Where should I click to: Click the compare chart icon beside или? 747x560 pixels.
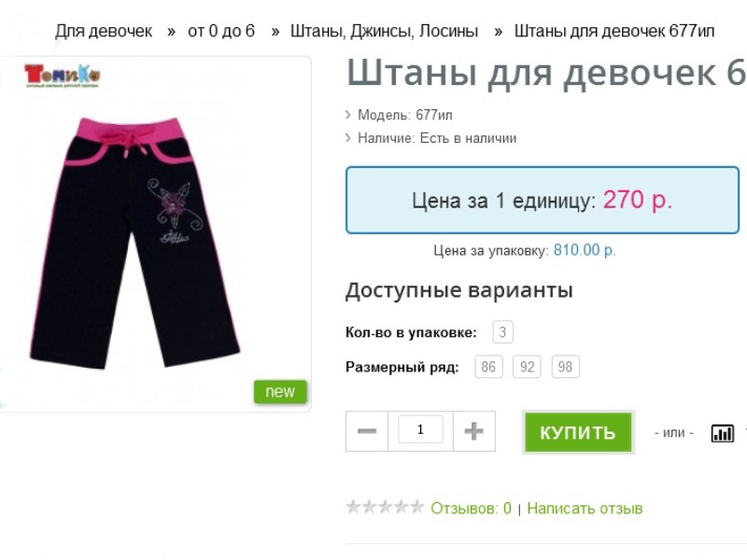[722, 433]
